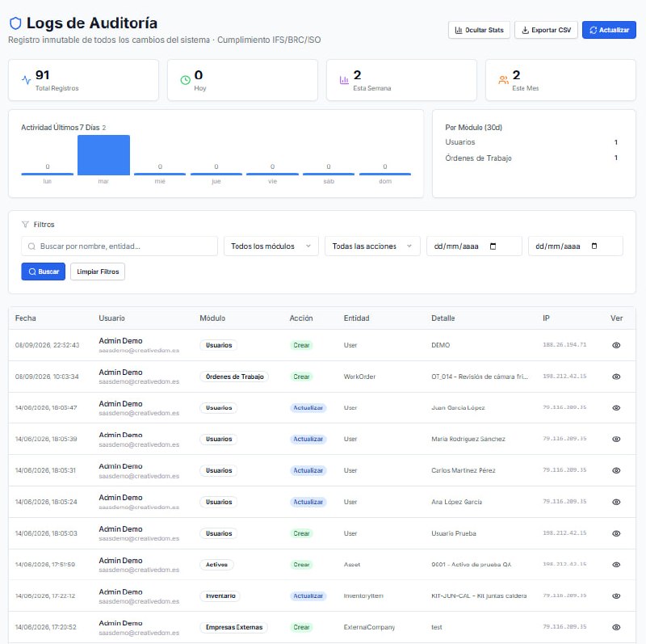
Task: Run the search with the Buscar button
Action: tap(44, 271)
